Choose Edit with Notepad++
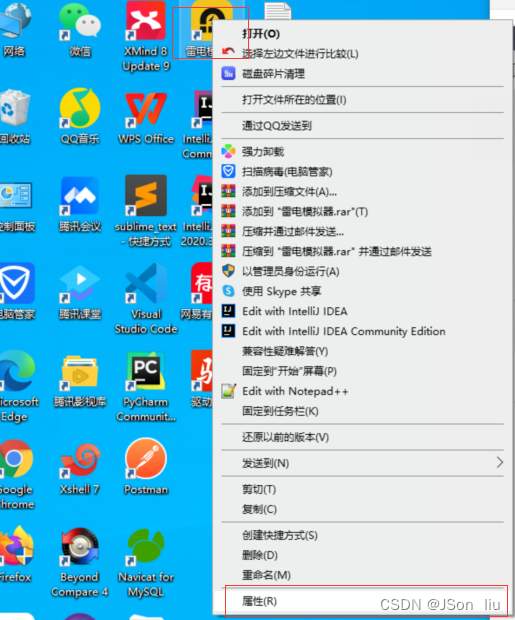515x620 pixels. click(295, 391)
